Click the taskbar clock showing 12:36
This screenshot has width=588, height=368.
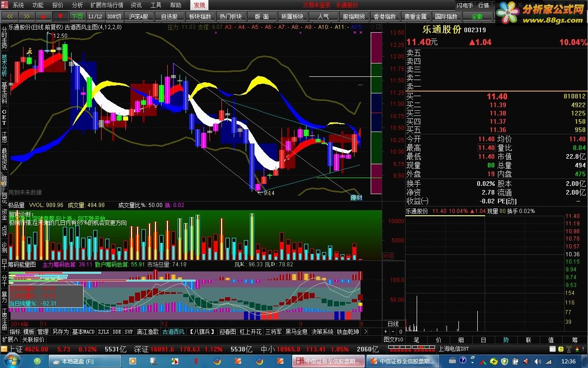(x=568, y=362)
